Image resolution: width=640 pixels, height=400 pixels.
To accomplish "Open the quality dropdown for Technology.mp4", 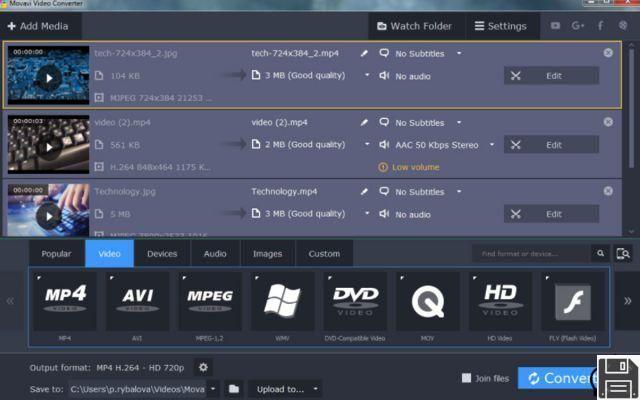I will coord(367,213).
